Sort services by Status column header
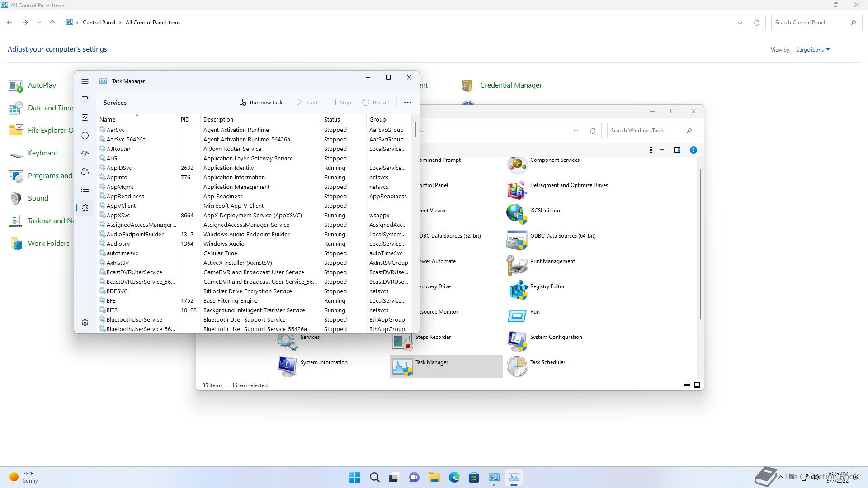This screenshot has height=488, width=868. [344, 119]
